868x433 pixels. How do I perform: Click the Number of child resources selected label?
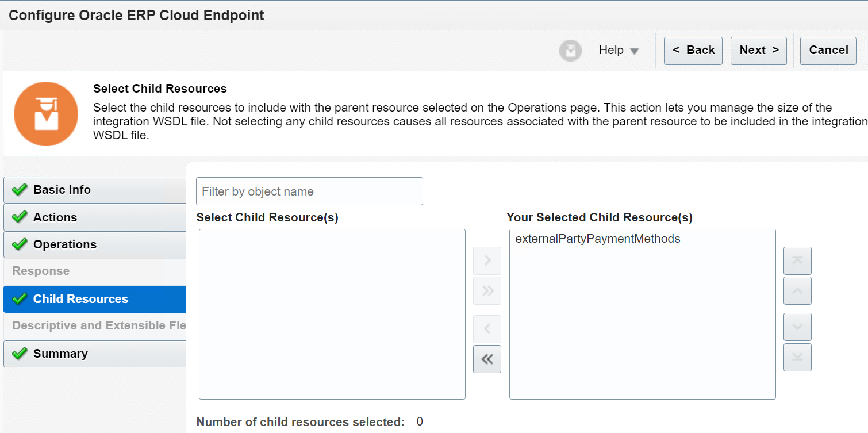pyautogui.click(x=301, y=422)
